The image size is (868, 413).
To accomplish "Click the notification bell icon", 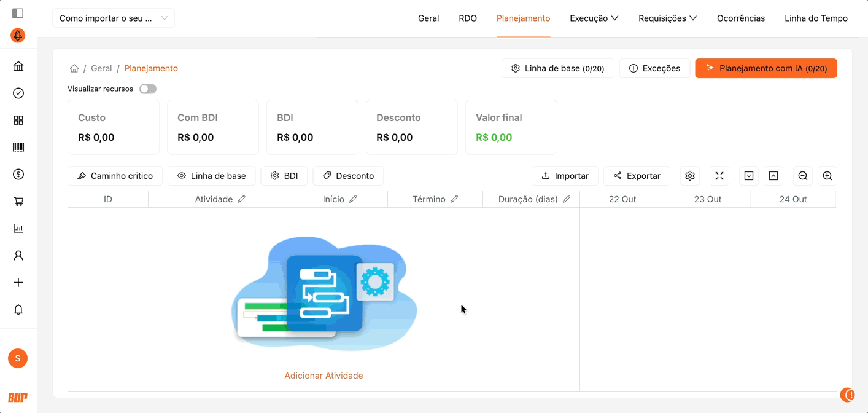I will click(x=18, y=310).
